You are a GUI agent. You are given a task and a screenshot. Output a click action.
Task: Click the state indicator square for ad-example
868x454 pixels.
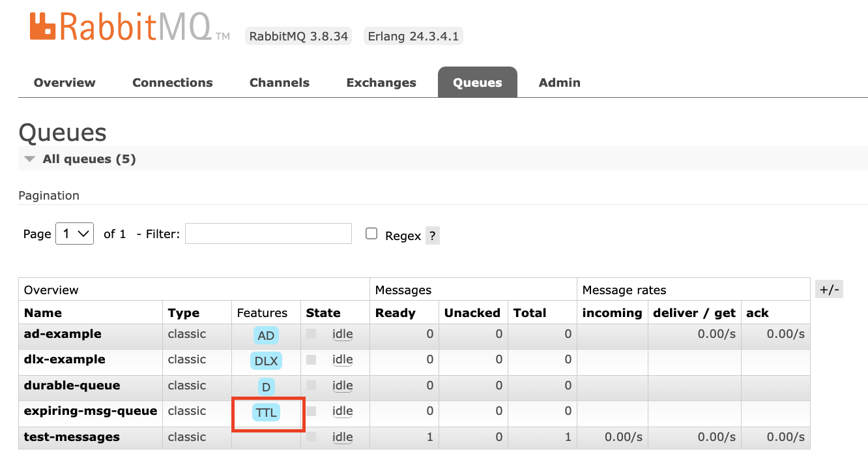[x=311, y=334]
